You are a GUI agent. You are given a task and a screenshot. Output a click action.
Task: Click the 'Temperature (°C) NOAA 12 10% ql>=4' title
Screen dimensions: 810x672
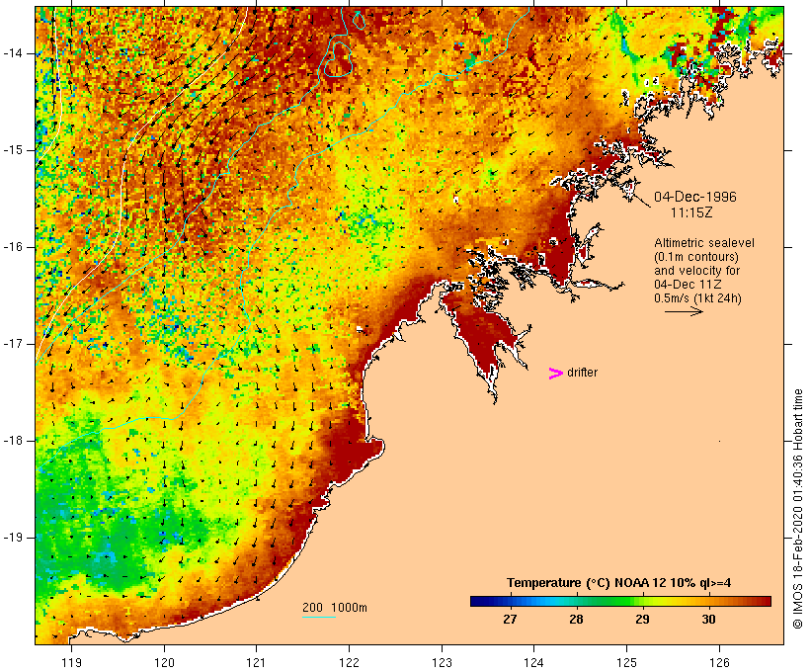click(619, 583)
